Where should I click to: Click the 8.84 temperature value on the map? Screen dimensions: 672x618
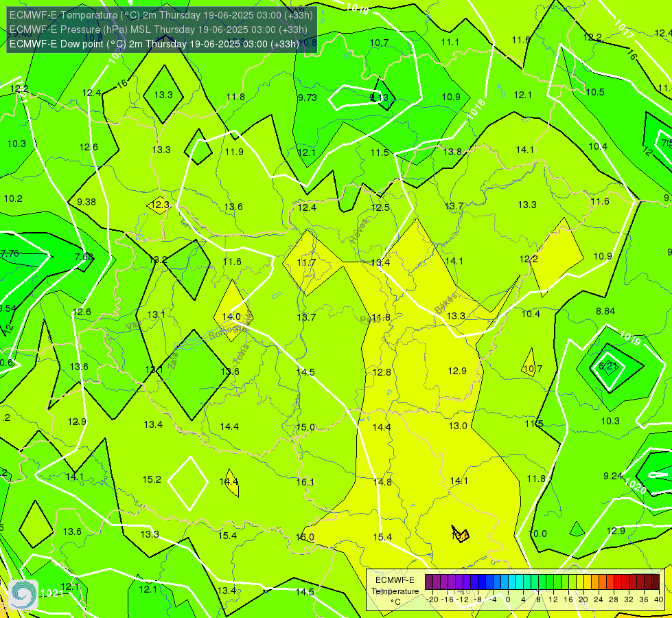(605, 311)
